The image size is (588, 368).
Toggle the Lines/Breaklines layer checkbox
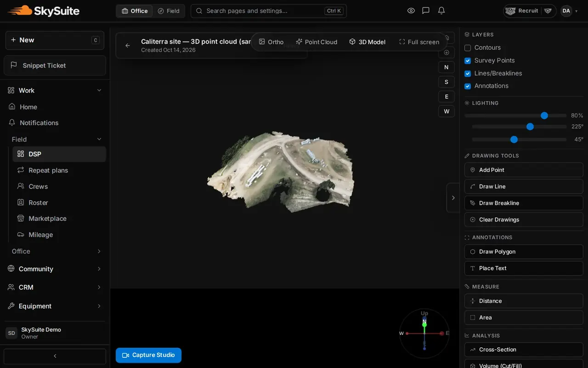tap(468, 74)
